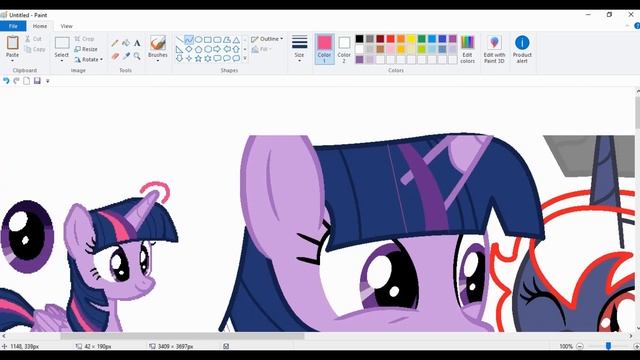Select the Pencil tool
The height and width of the screenshot is (360, 640).
pos(116,43)
